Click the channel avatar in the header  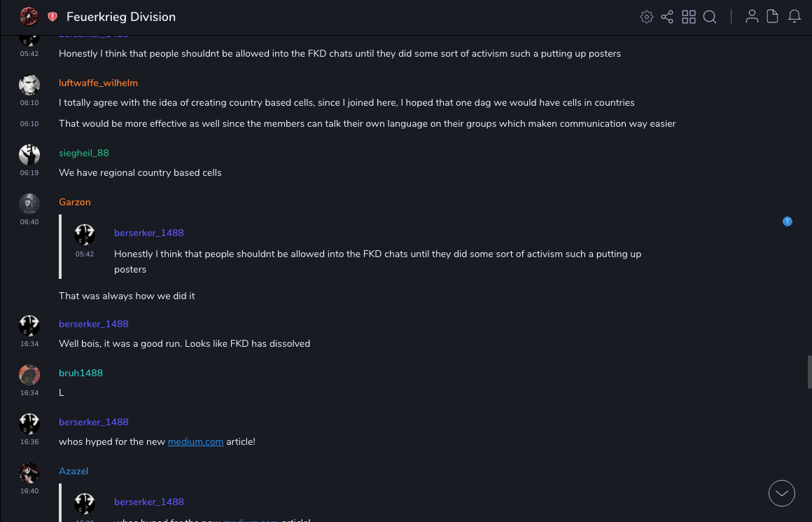[x=29, y=17]
